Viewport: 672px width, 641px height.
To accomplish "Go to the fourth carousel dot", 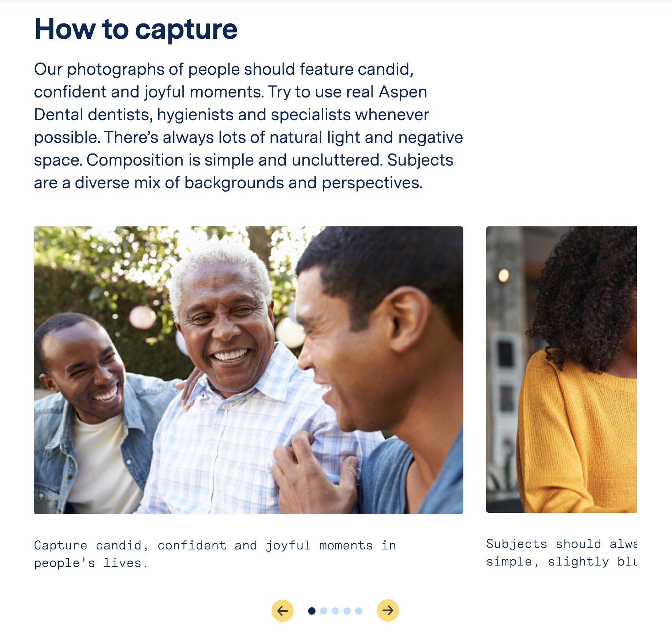I will [x=347, y=611].
